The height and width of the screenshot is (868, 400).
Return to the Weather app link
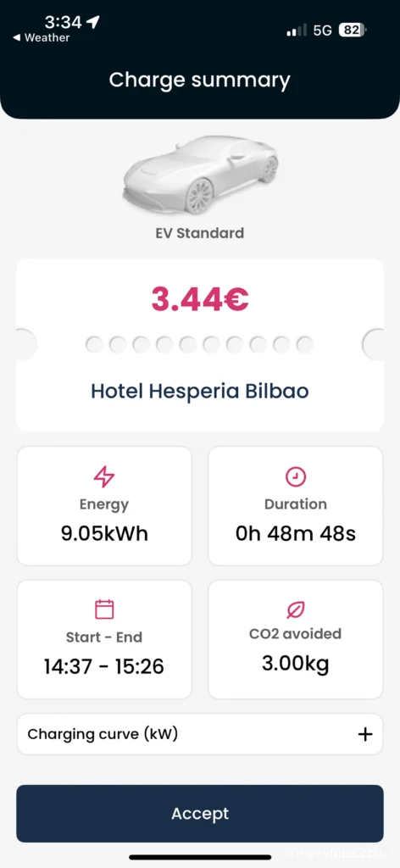42,38
